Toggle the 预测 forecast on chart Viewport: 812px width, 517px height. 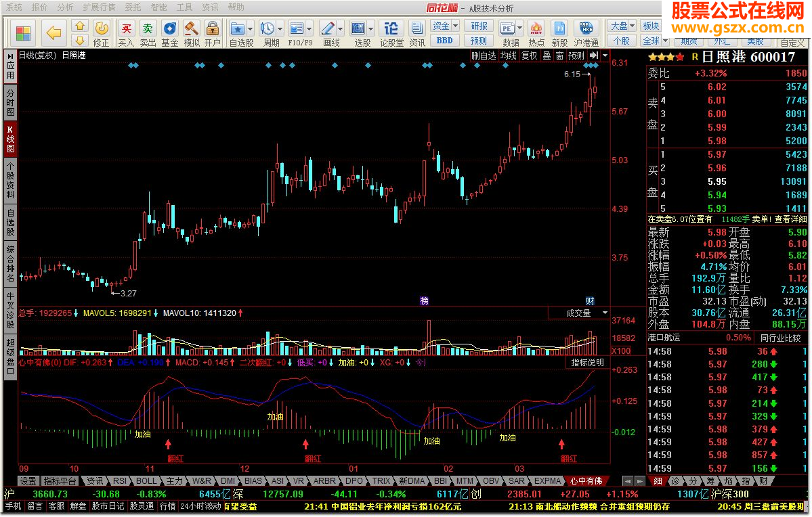[576, 55]
